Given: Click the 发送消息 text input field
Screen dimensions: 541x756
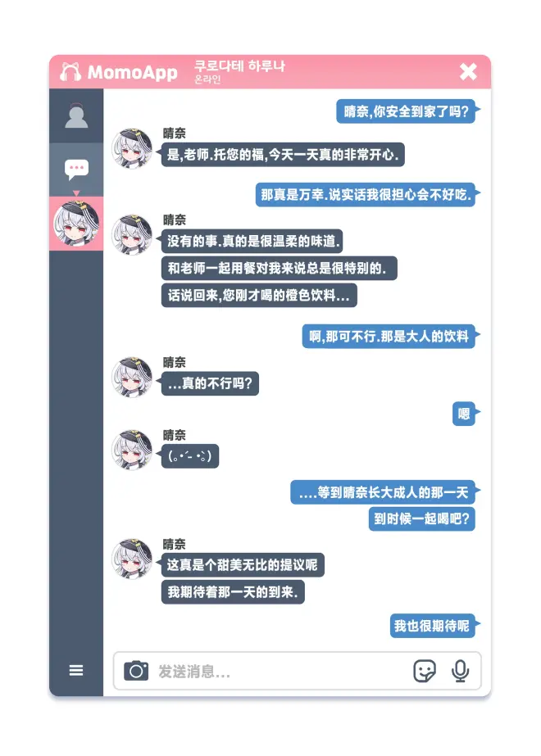Looking at the screenshot, I should 280,671.
